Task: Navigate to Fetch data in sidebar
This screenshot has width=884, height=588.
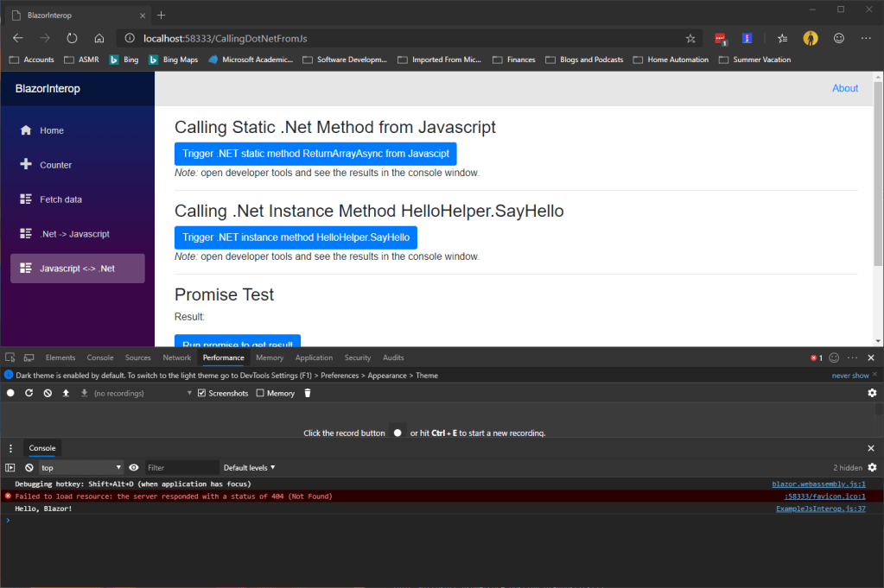Action: 60,199
